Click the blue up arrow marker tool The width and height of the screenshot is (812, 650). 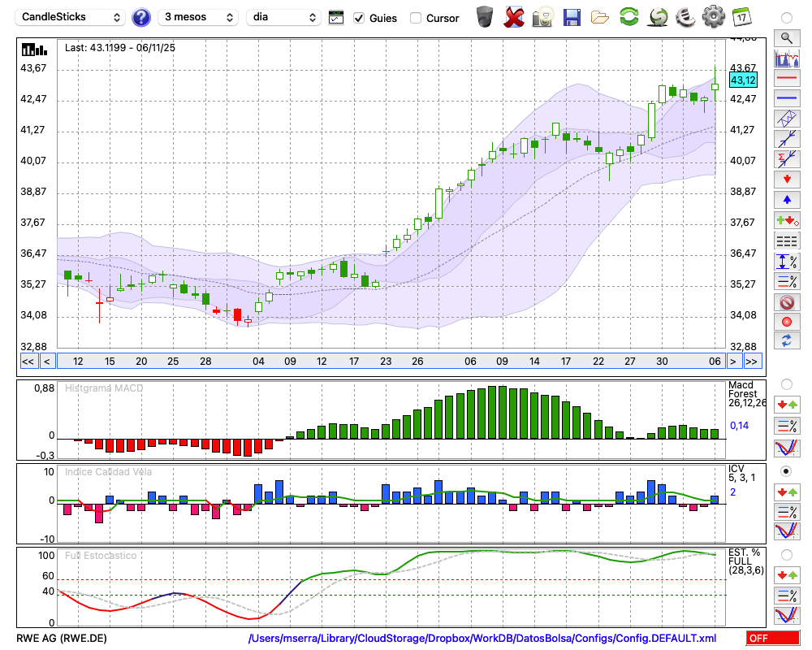[786, 200]
